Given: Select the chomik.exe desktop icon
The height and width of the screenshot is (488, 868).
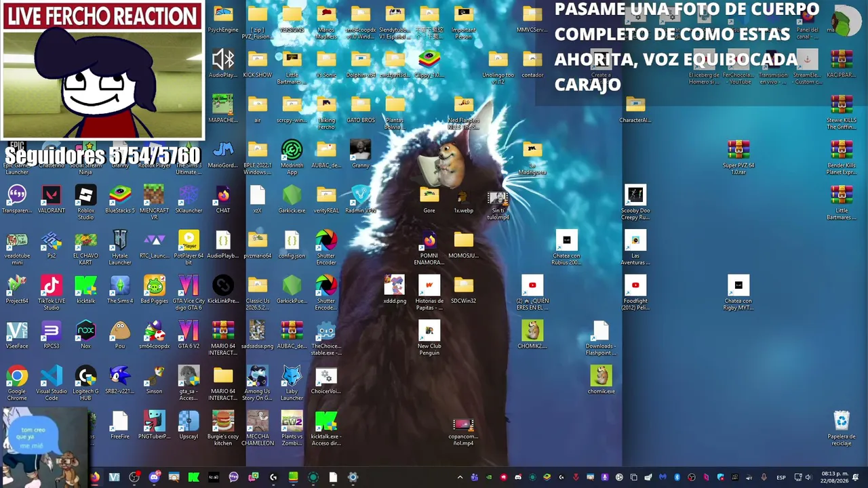Looking at the screenshot, I should 601,380.
